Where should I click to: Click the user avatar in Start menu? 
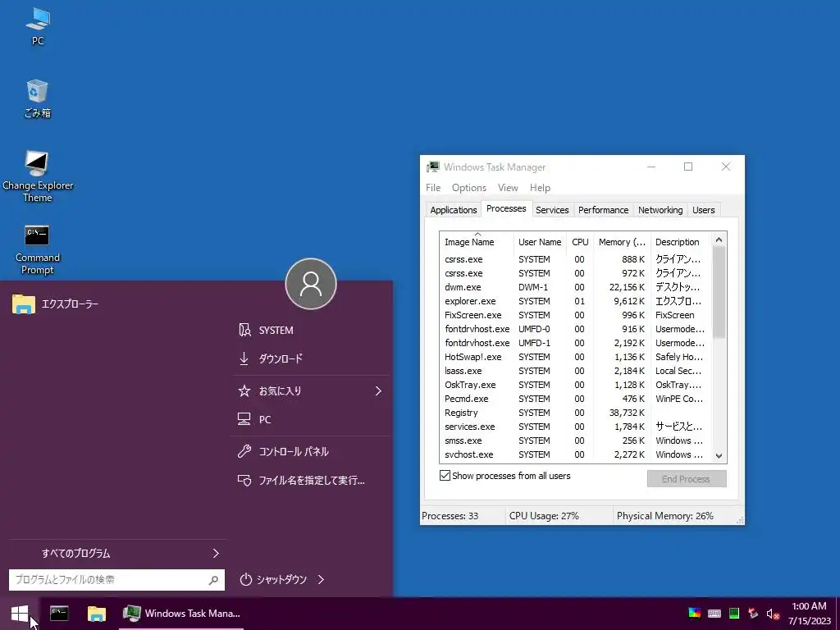(311, 284)
